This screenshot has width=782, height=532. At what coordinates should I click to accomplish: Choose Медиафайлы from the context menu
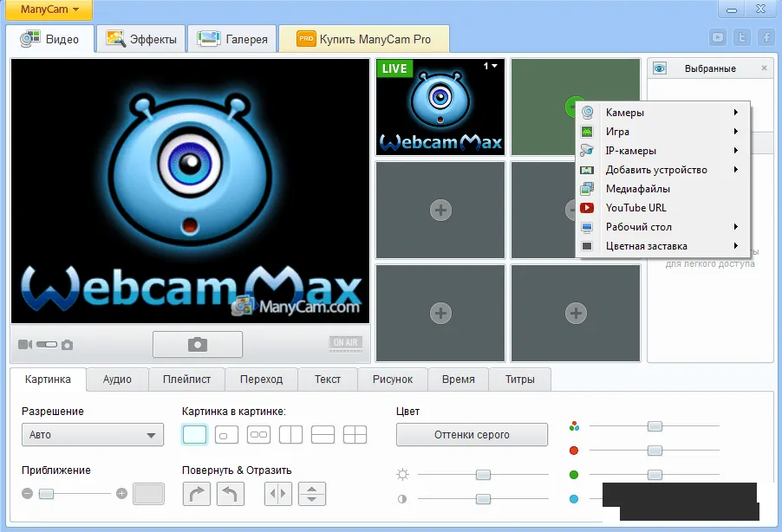point(663,189)
